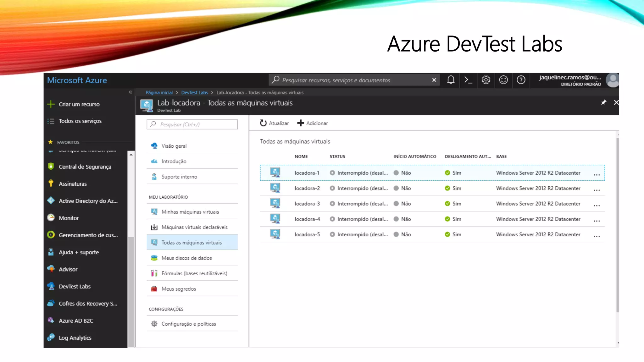
Task: Click the VM list vertical scrollbar
Action: tap(618, 225)
